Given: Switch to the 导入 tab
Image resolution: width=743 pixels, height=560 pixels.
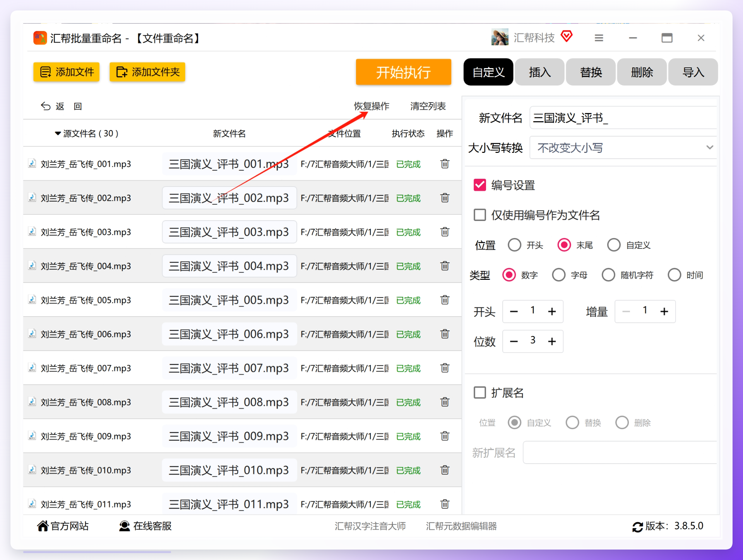Looking at the screenshot, I should (x=693, y=72).
